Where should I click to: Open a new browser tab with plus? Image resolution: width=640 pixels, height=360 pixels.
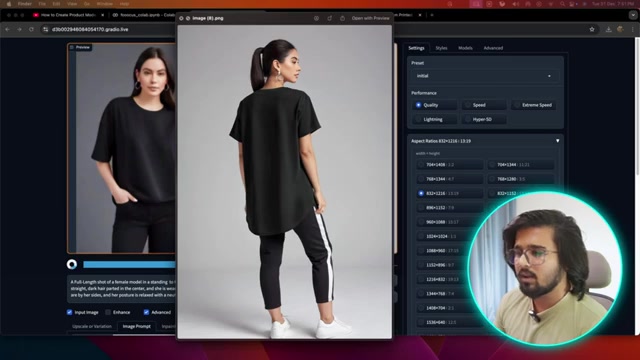click(x=432, y=15)
